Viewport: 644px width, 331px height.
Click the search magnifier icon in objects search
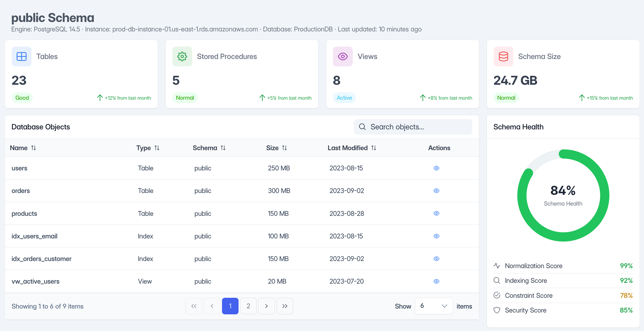(362, 127)
